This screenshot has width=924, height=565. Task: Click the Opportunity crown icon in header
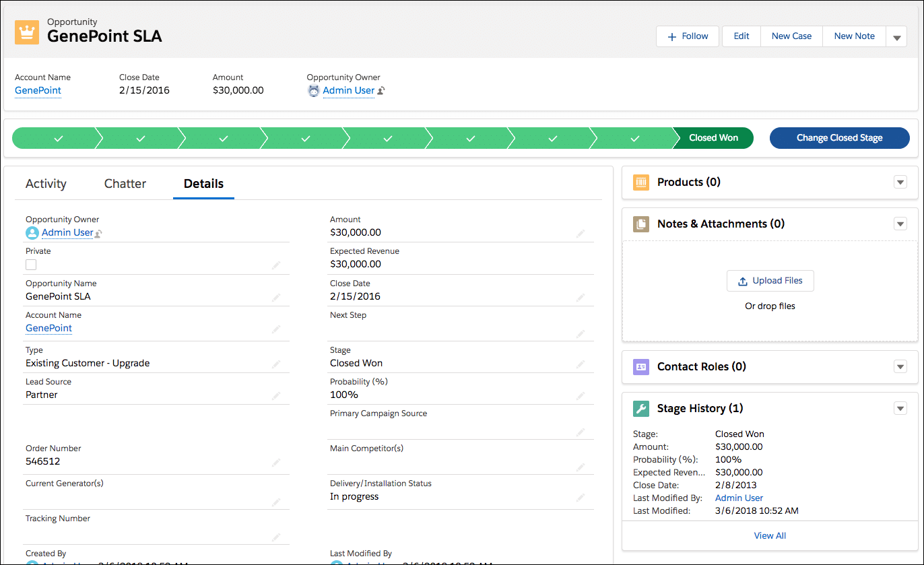27,32
